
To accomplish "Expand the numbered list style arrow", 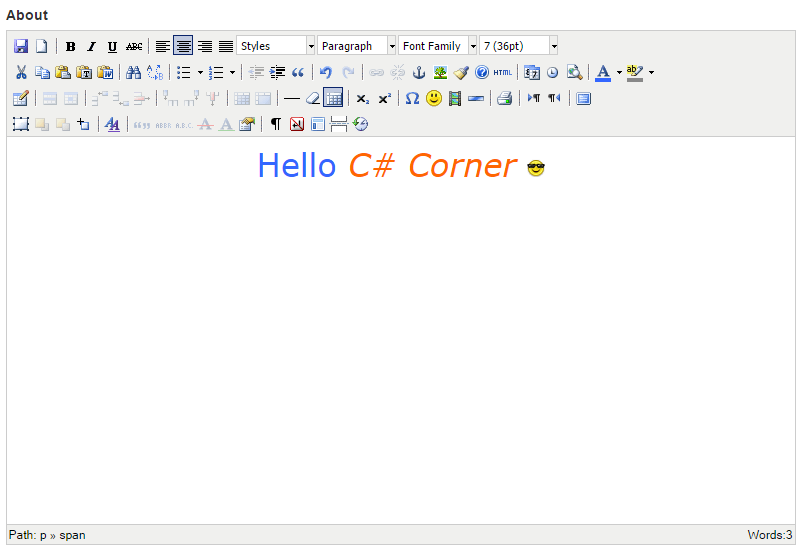I will (x=232, y=72).
